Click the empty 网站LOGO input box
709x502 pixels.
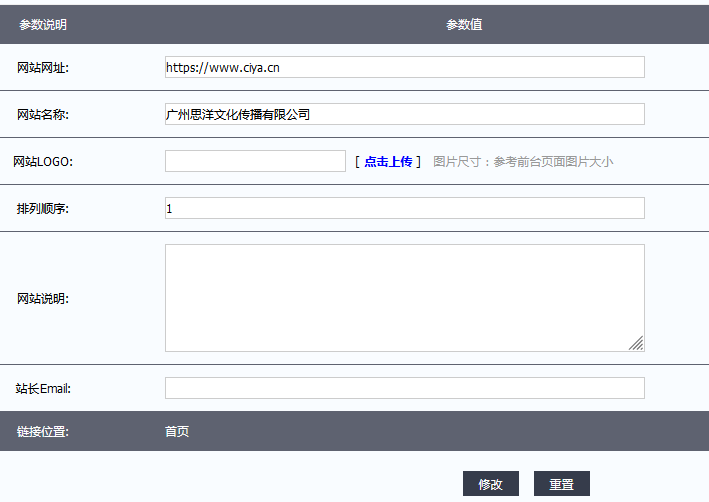[x=255, y=161]
